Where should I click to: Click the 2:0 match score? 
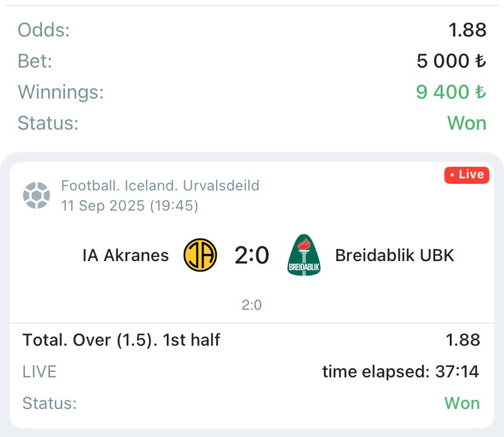[252, 256]
